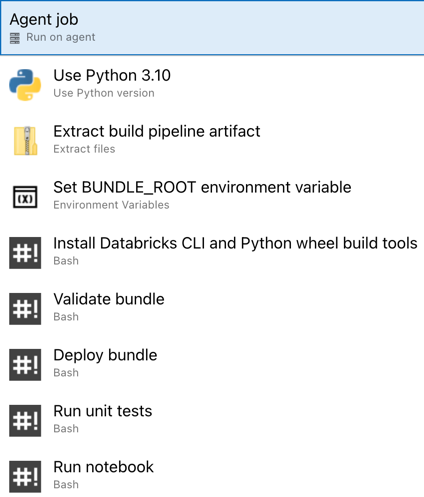The image size is (424, 497).
Task: Open the Run unit tests task
Action: [x=212, y=420]
